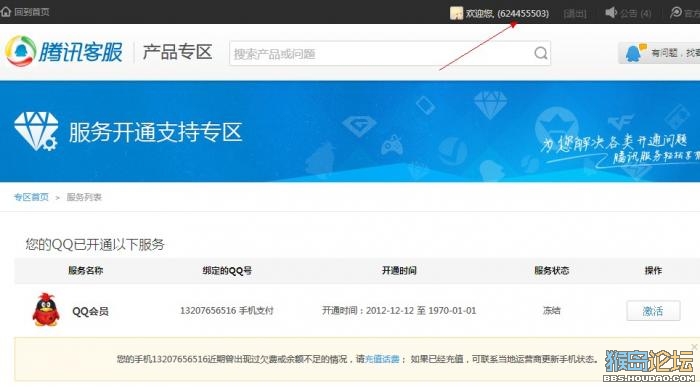
Task: Click the 开通时间 column header
Action: [399, 270]
